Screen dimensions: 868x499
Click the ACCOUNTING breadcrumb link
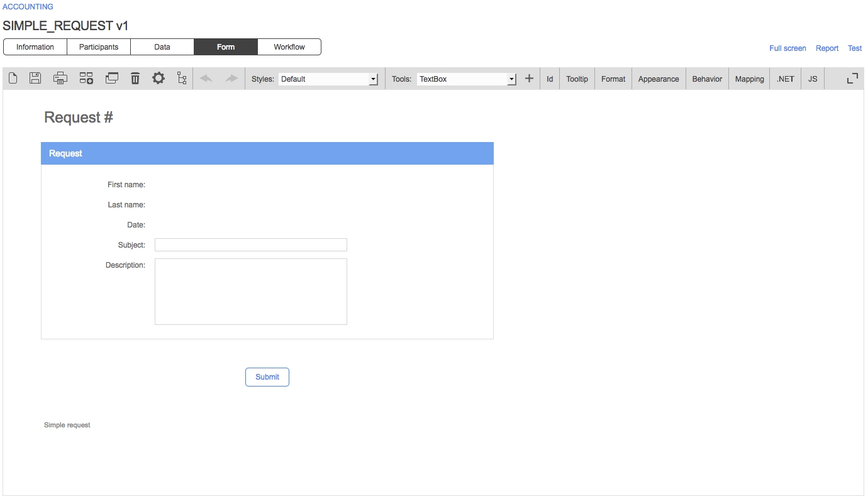click(28, 7)
